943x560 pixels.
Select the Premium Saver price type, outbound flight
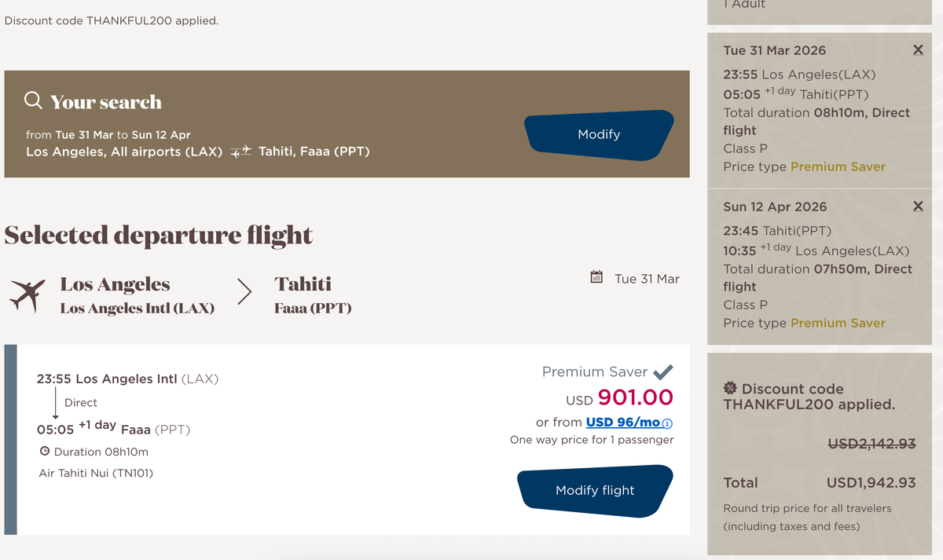(x=838, y=167)
